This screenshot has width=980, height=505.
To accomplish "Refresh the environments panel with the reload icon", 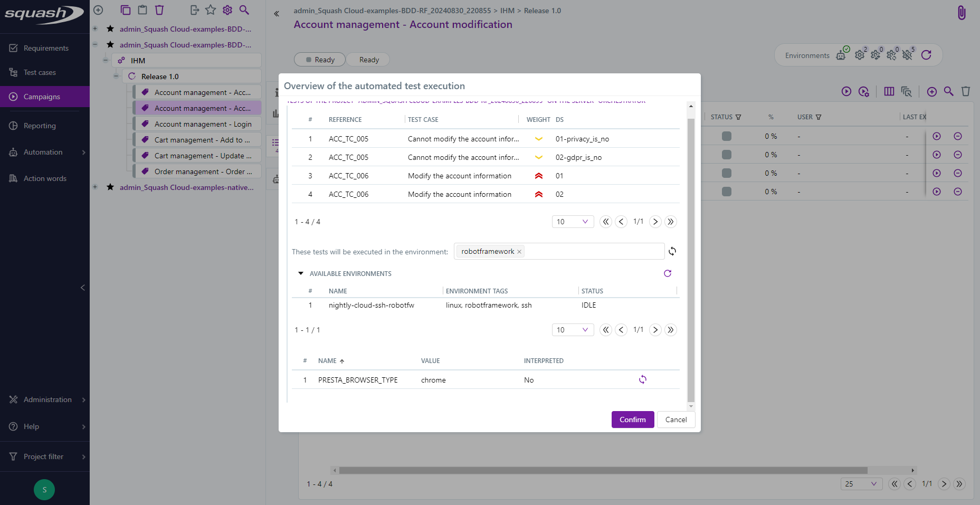I will click(x=927, y=55).
